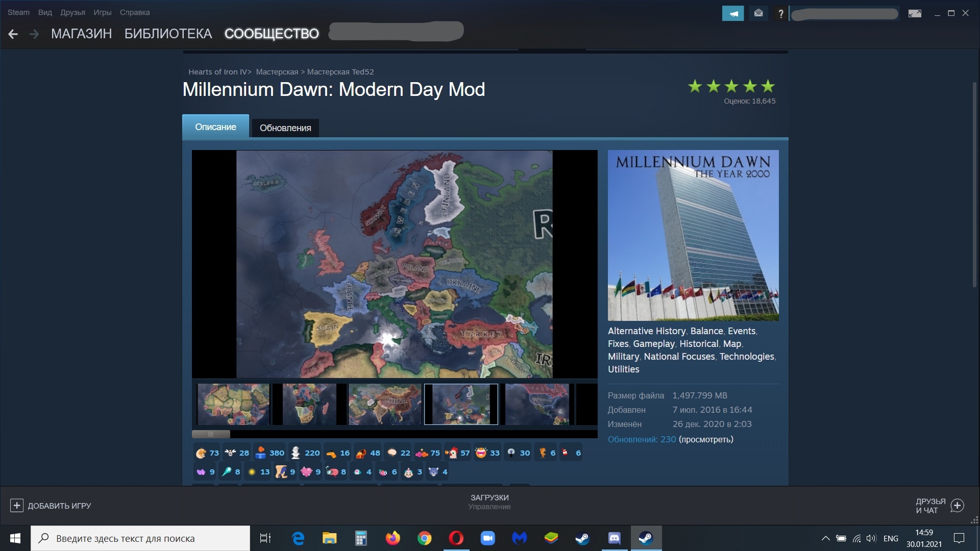
Task: Toggle Big Picture mode icon
Action: (x=915, y=14)
